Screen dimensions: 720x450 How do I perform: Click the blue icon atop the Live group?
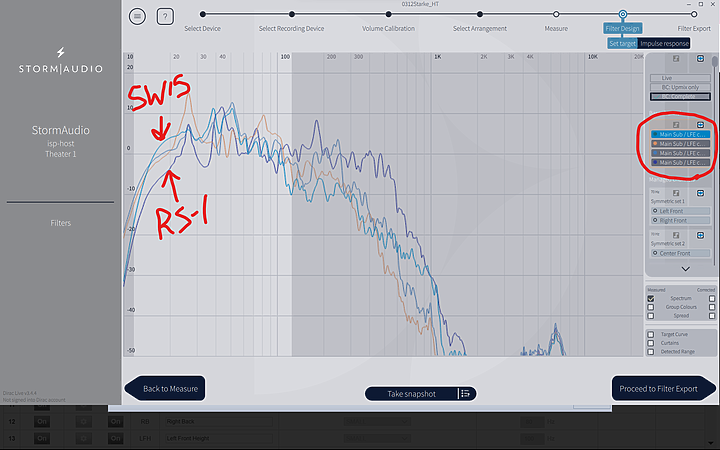pos(700,58)
